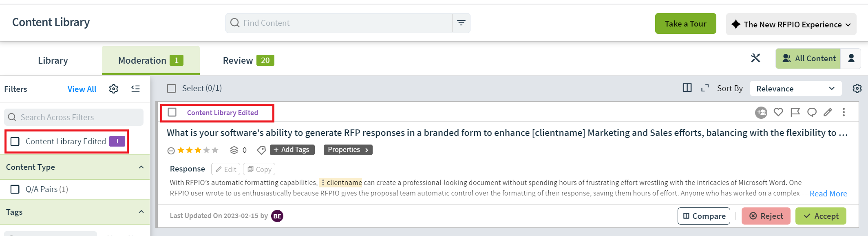
Task: Tick the Q/A Pairs checkbox
Action: 15,189
